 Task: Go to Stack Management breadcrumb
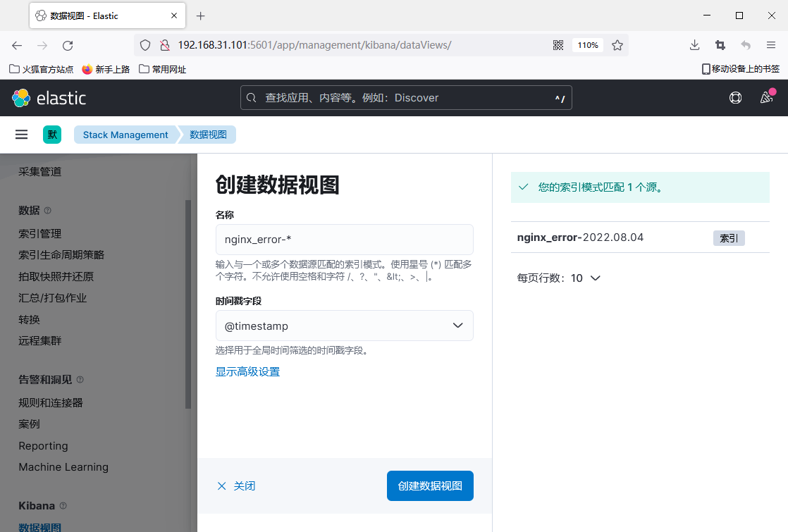point(125,135)
